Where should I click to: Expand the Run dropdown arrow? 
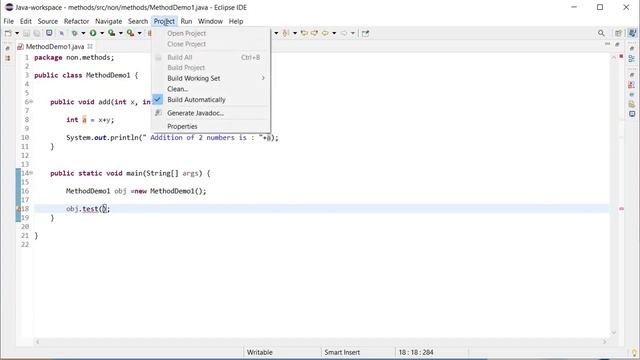click(x=102, y=33)
